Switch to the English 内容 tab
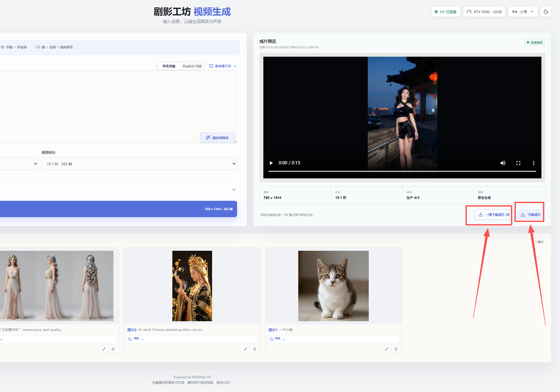Screen dimensions: 560x392 click(x=192, y=66)
